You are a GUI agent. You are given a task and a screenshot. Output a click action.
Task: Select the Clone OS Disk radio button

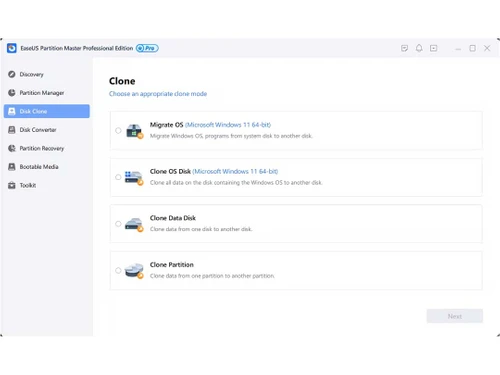click(118, 177)
